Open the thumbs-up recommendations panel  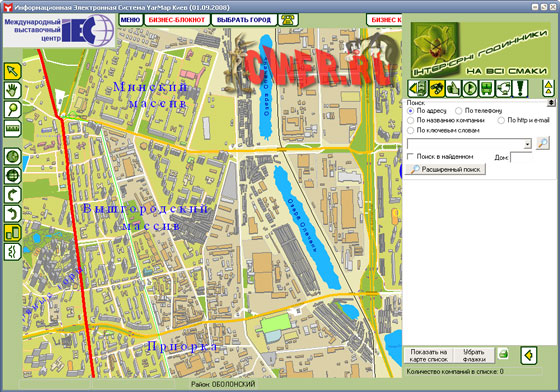pos(453,88)
